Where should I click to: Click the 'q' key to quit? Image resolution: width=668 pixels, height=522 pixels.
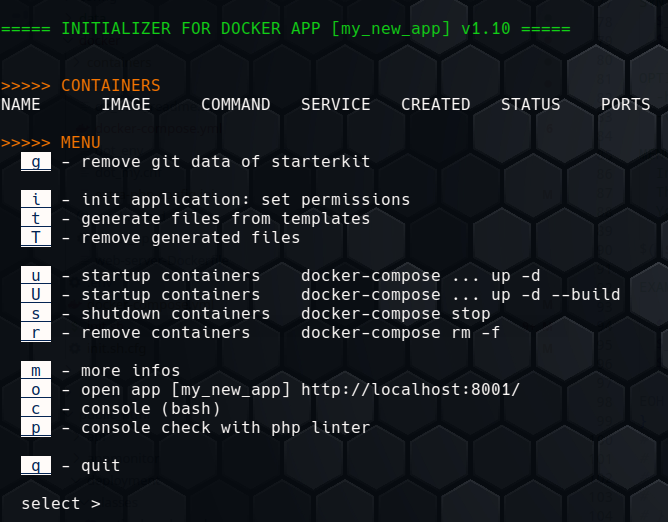36,465
